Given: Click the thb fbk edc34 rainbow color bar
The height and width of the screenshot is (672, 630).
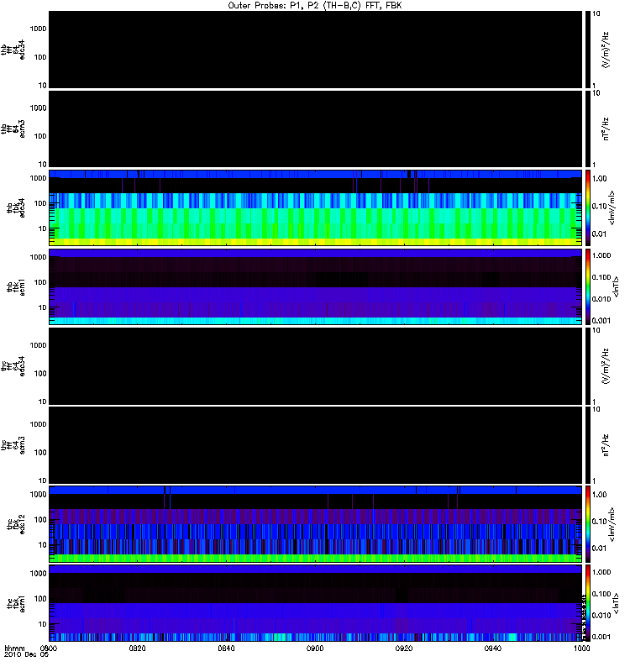Looking at the screenshot, I should [588, 207].
